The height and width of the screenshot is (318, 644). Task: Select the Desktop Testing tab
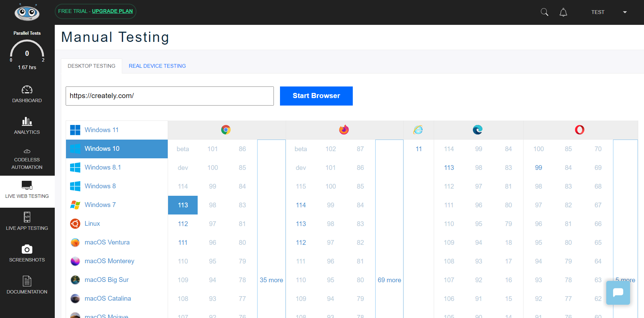click(x=92, y=66)
